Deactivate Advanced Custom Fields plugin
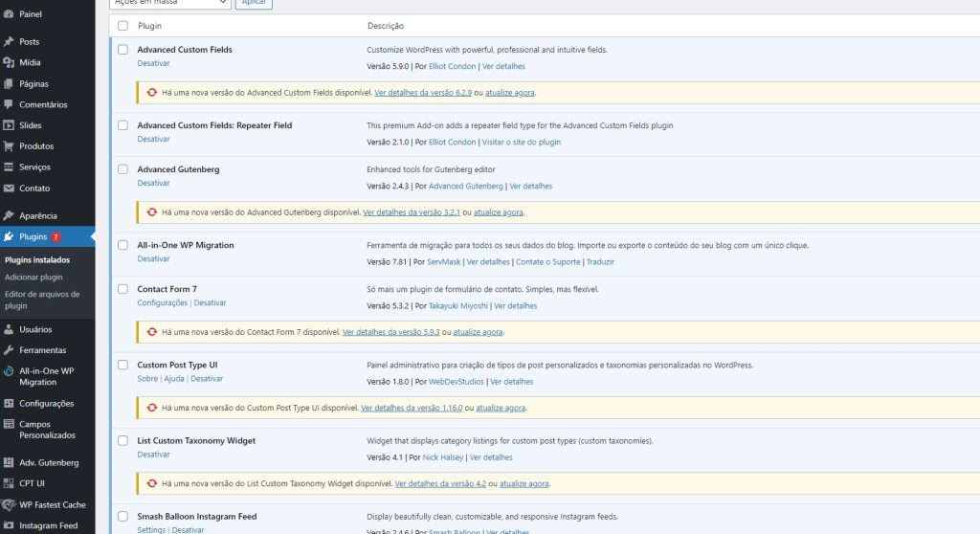This screenshot has height=534, width=980. [x=153, y=63]
